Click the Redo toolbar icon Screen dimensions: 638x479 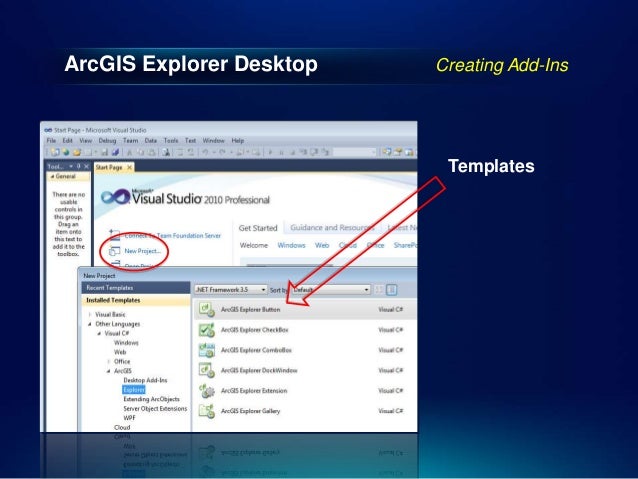(222, 152)
